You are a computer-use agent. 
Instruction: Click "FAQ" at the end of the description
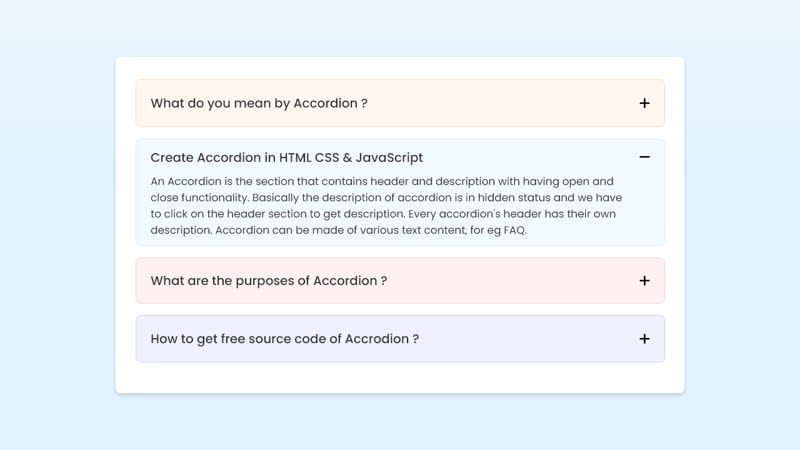point(514,230)
